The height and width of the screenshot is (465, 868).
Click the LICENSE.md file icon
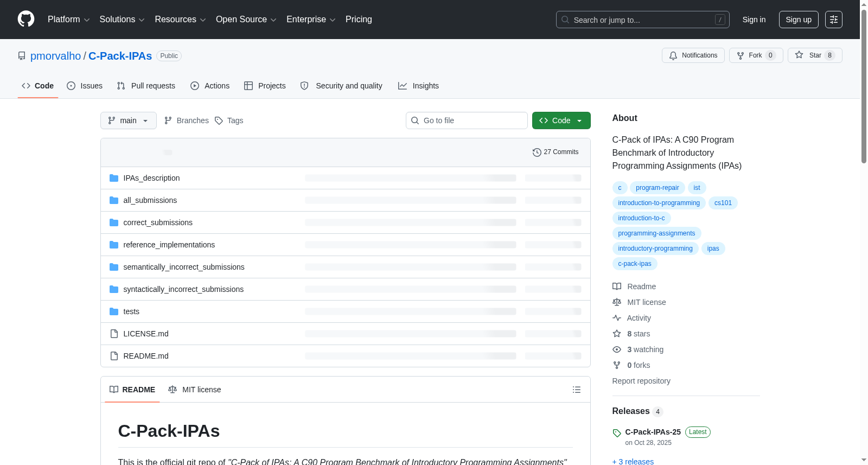coord(114,334)
